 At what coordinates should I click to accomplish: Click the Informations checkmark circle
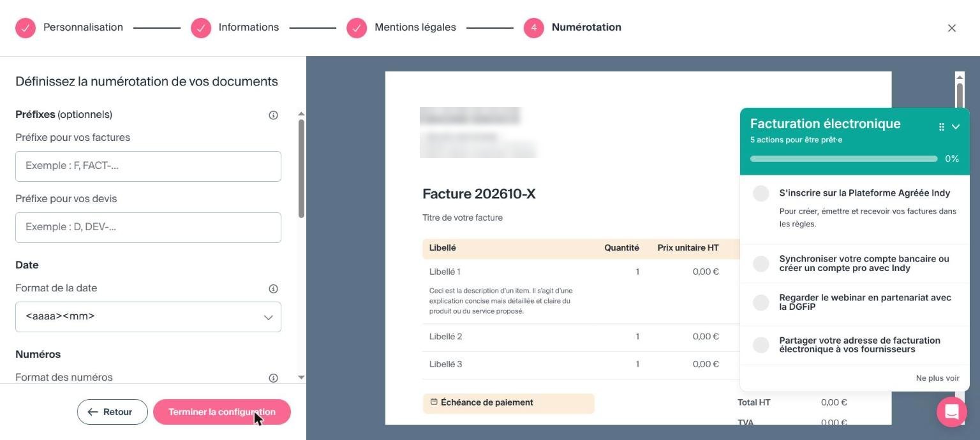200,28
